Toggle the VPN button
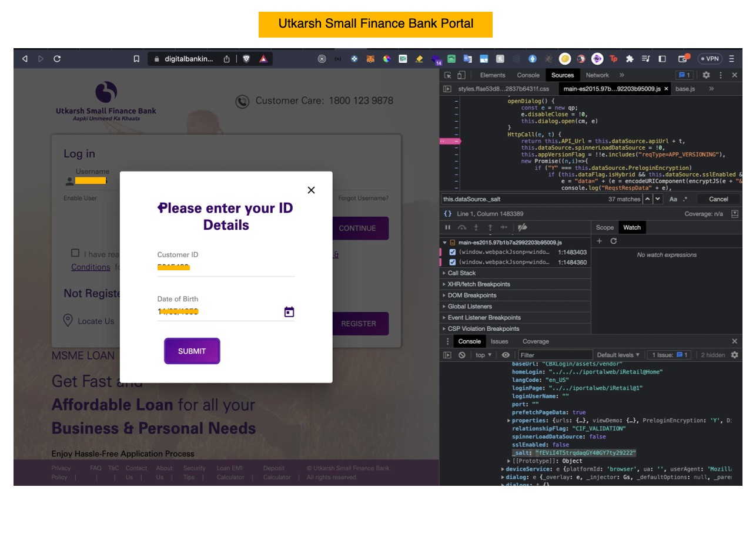This screenshot has width=756, height=534. coord(710,59)
